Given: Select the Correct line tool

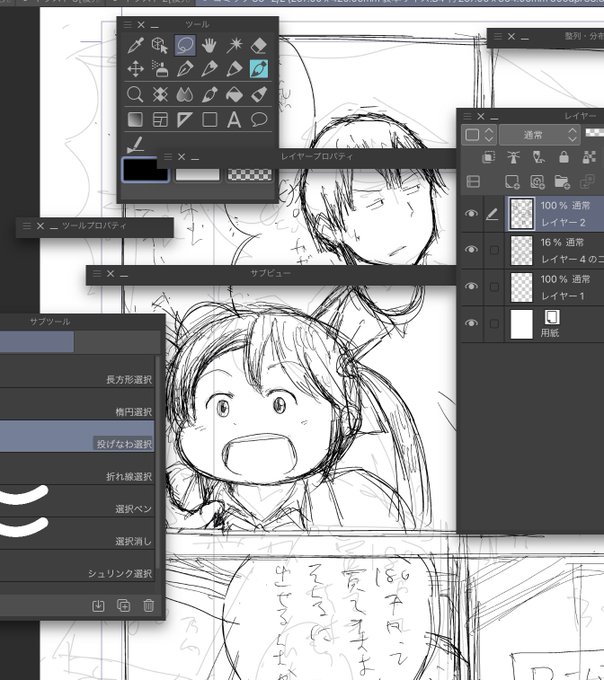Looking at the screenshot, I should point(135,144).
